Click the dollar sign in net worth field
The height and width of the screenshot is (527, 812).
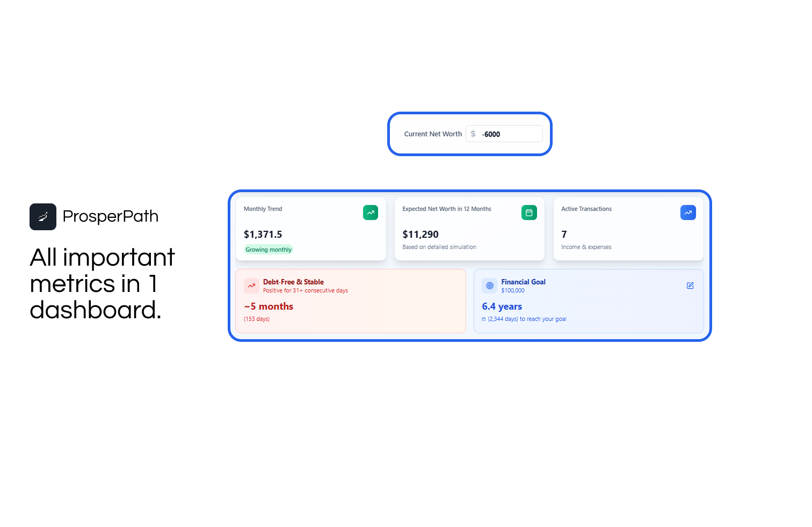(473, 134)
